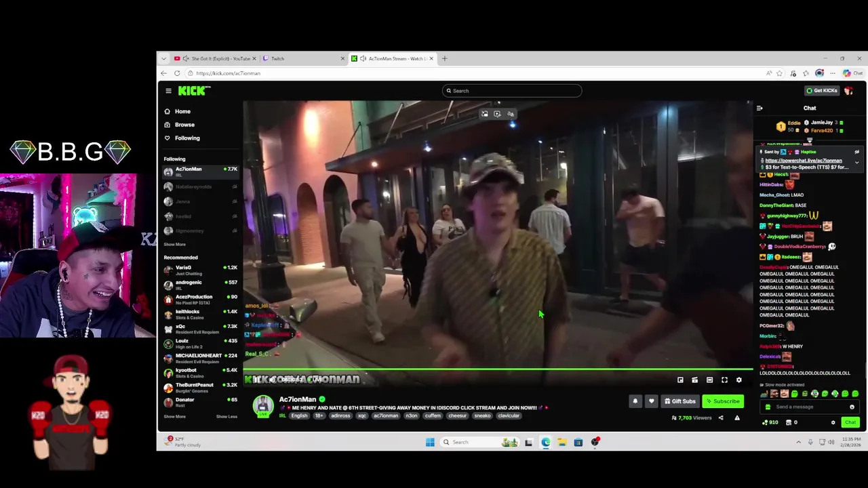This screenshot has width=868, height=488.
Task: Toggle theater mode in video controls
Action: pyautogui.click(x=709, y=380)
